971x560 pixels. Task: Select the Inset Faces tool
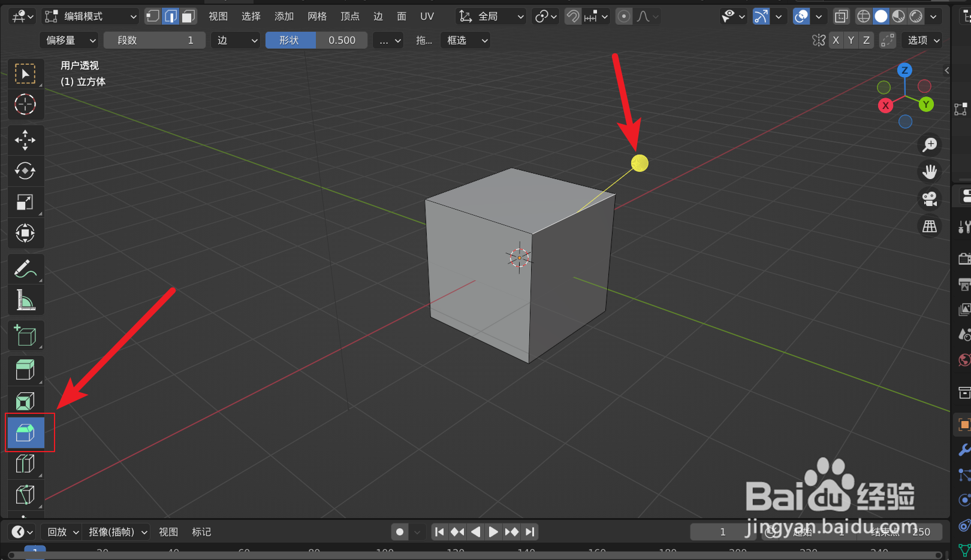(25, 401)
